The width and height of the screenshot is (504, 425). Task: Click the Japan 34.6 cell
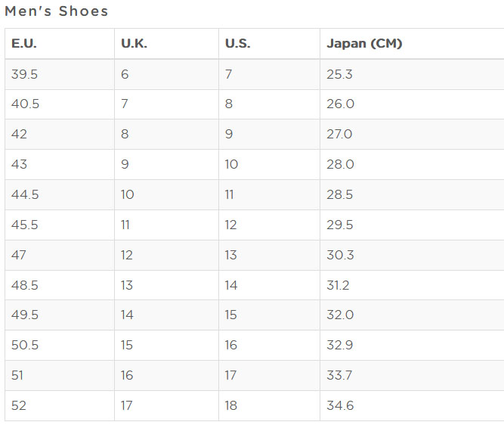pyautogui.click(x=340, y=405)
